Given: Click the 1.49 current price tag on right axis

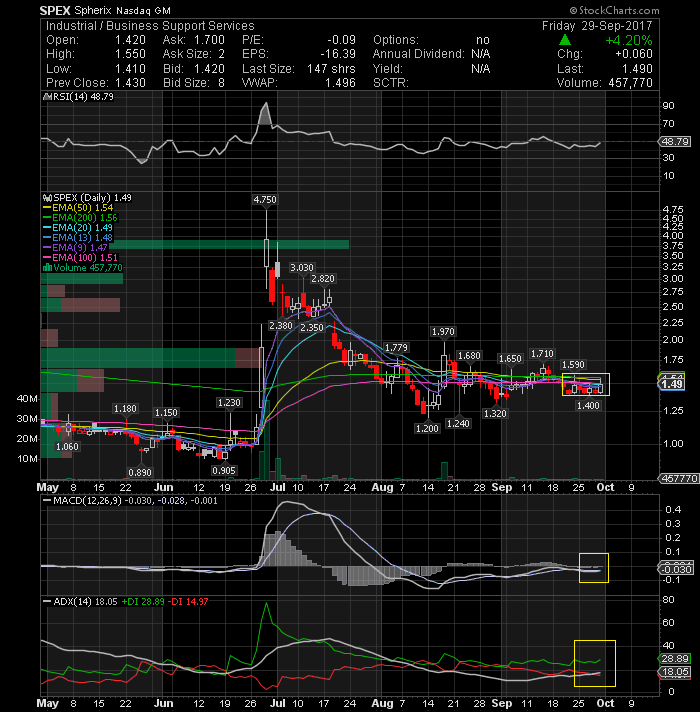Looking at the screenshot, I should [672, 385].
